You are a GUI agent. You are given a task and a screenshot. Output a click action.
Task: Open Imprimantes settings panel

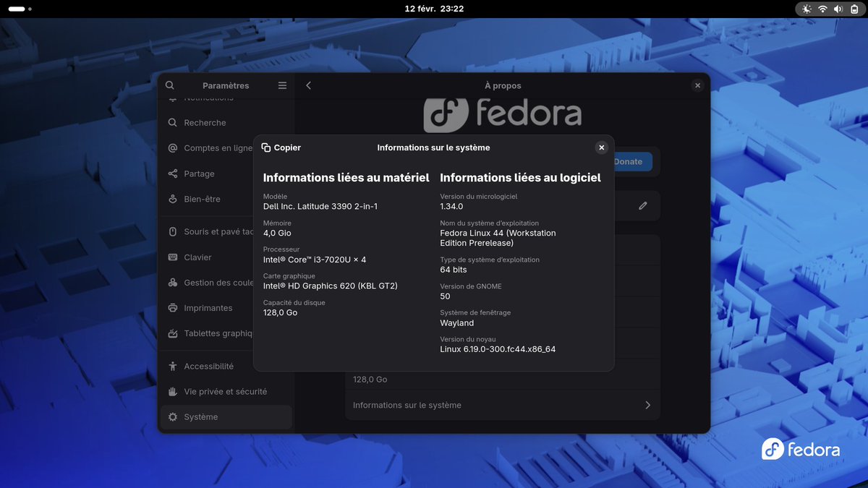click(x=226, y=308)
